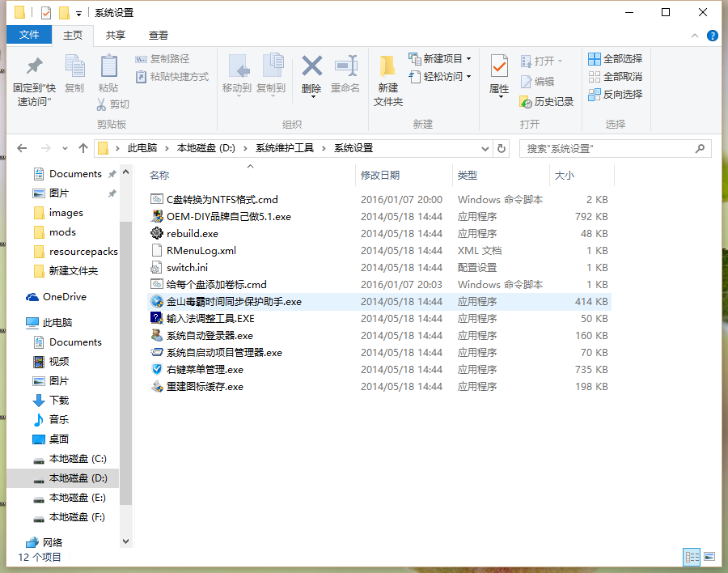728x573 pixels.
Task: Open the 属性 (Properties) icon
Action: click(499, 73)
